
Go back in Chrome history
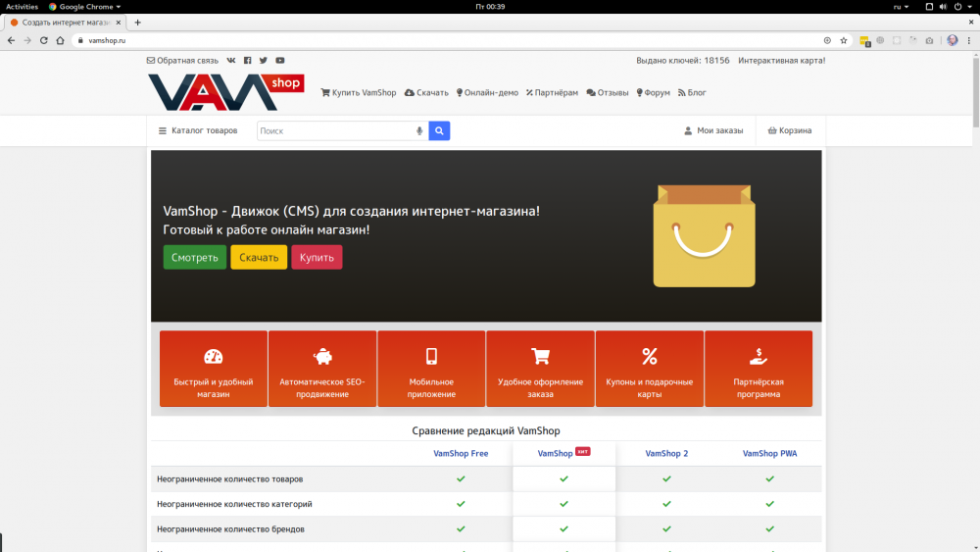click(x=11, y=40)
